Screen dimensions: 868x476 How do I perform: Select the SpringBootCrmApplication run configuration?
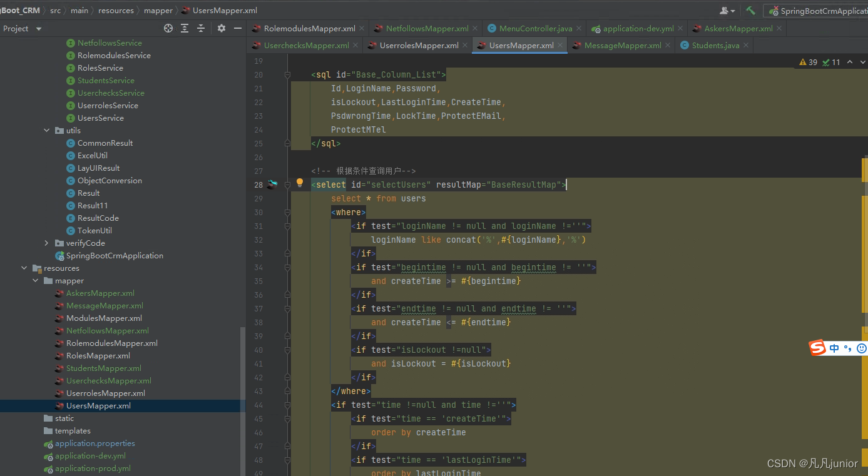tap(827, 10)
